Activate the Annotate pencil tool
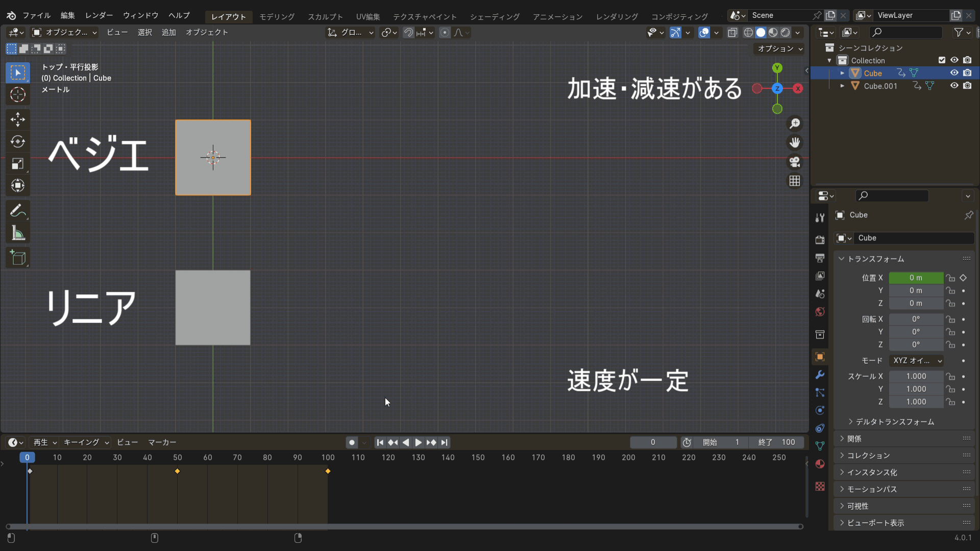Screen dimensions: 980x551 (18, 211)
